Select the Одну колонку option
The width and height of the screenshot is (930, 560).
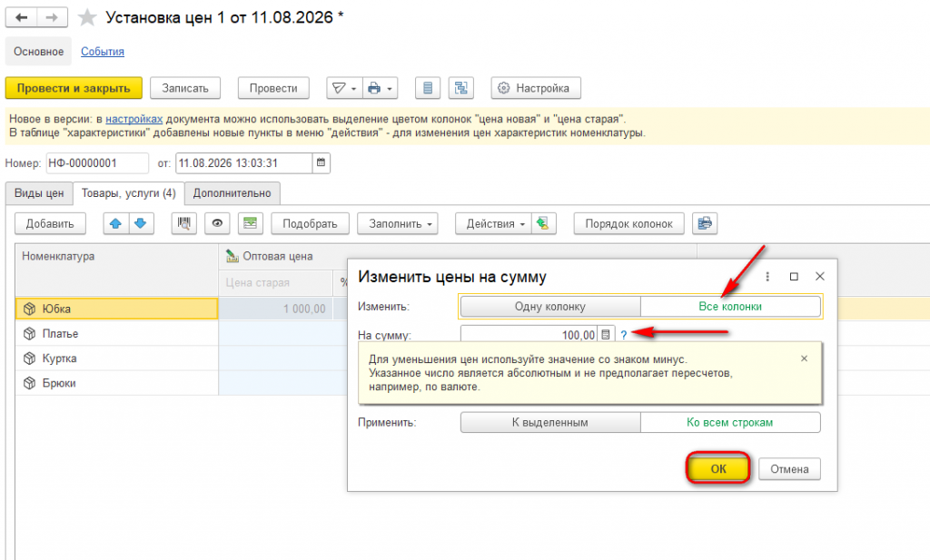coord(549,307)
